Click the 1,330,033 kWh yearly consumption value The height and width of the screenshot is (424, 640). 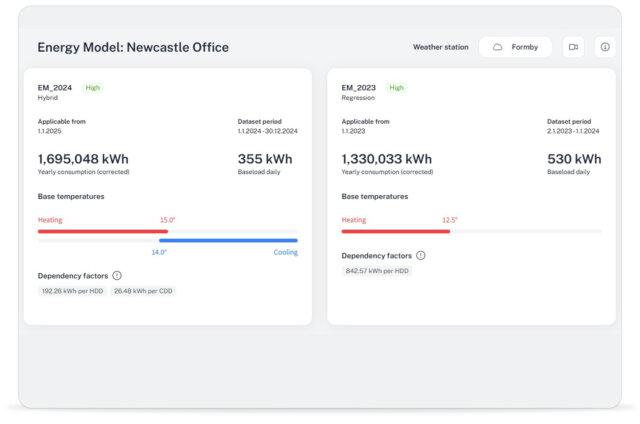[387, 159]
